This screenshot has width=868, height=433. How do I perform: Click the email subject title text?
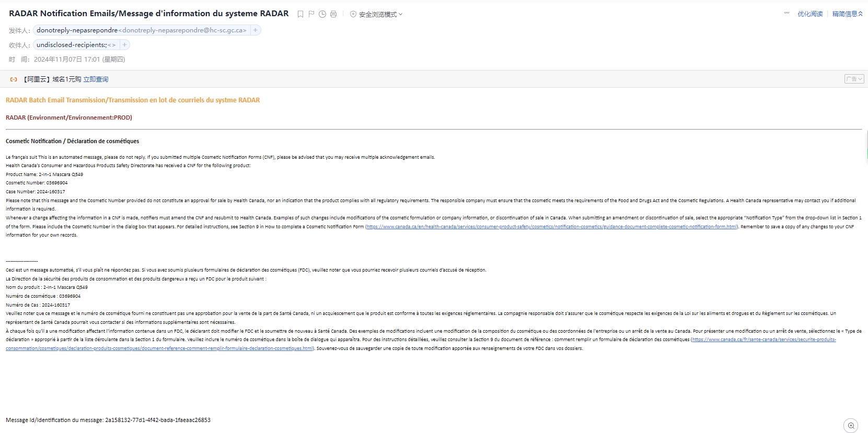[x=148, y=14]
